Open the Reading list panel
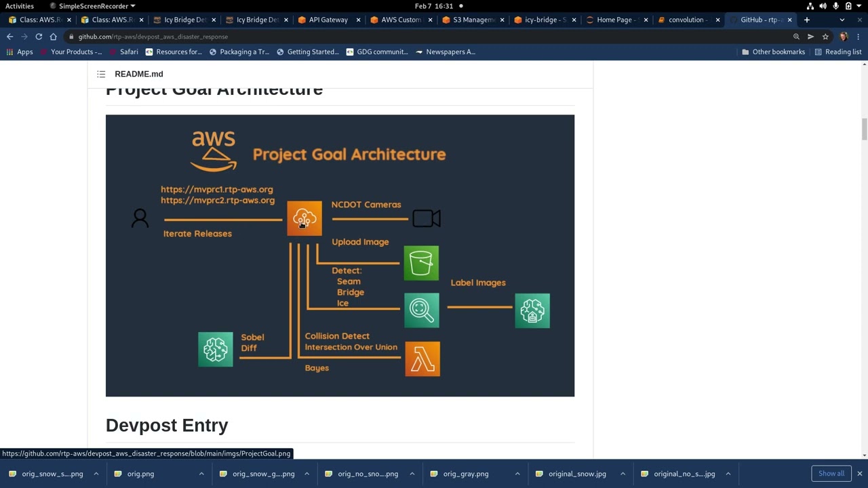 (x=837, y=52)
